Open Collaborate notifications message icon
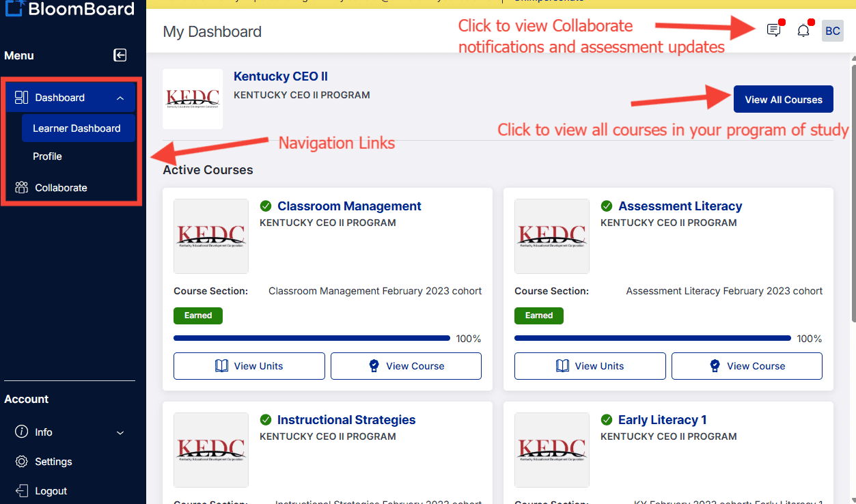The width and height of the screenshot is (856, 504). point(773,30)
